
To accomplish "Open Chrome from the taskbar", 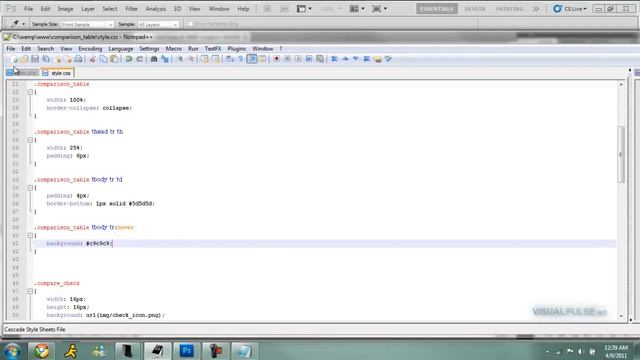I will pos(41,351).
